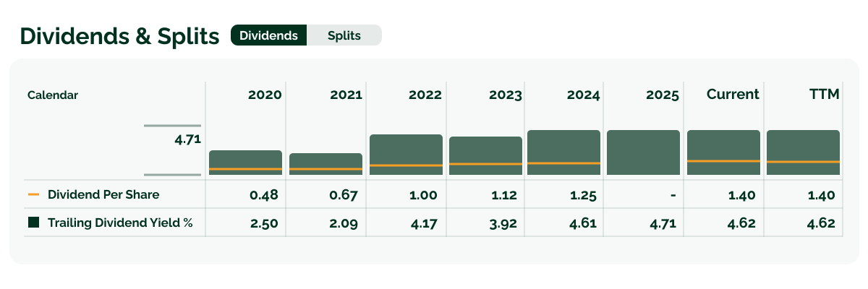The image size is (868, 289).
Task: Click the Current column header
Action: click(x=733, y=95)
